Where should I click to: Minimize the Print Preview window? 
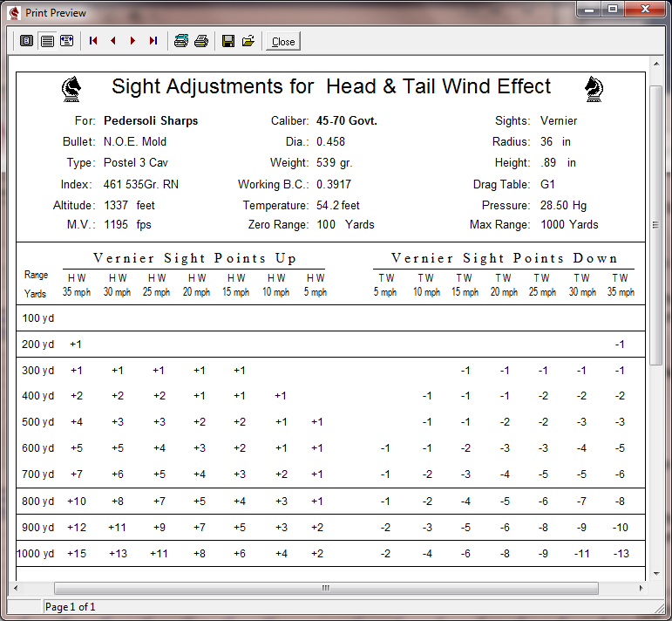coord(590,9)
